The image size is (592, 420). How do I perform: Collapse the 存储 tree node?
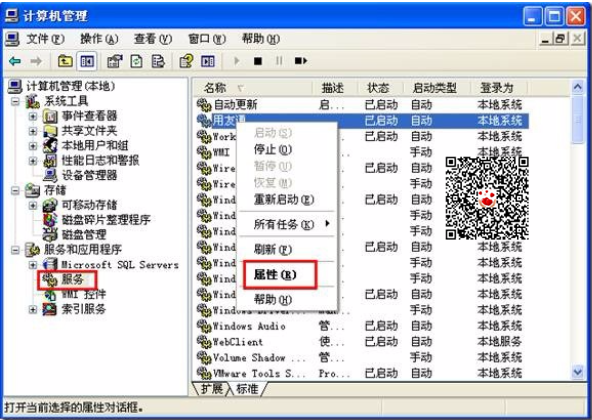point(15,190)
